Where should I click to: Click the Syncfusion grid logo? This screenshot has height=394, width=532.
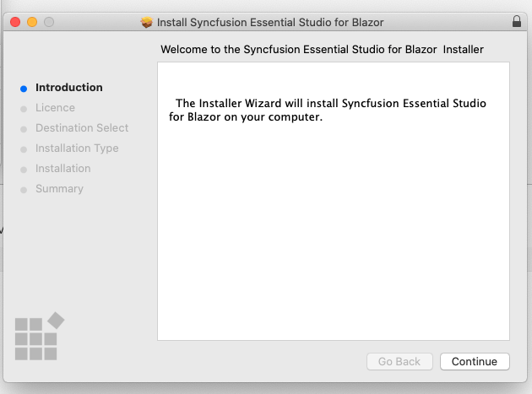(39, 336)
